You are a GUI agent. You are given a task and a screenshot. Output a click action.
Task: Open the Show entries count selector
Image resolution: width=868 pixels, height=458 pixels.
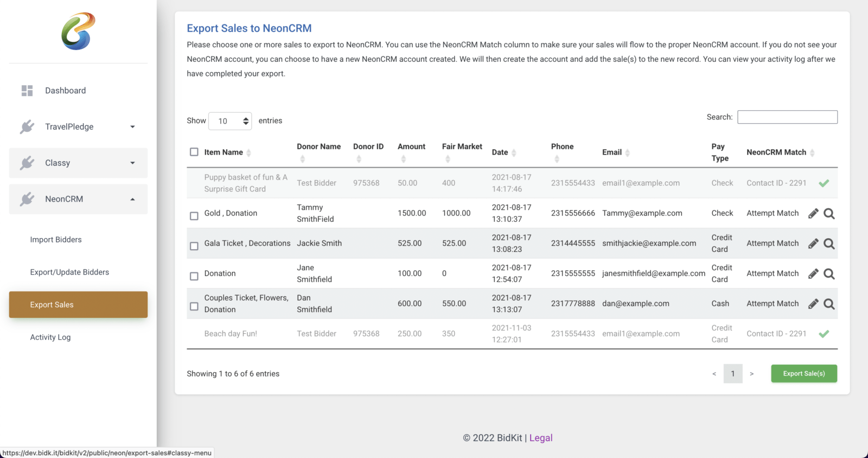(x=230, y=121)
